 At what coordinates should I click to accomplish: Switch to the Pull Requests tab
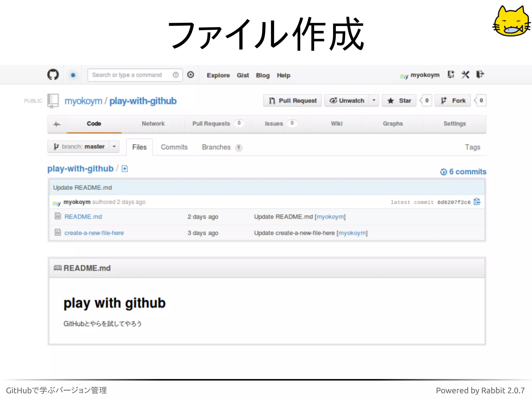click(x=218, y=124)
